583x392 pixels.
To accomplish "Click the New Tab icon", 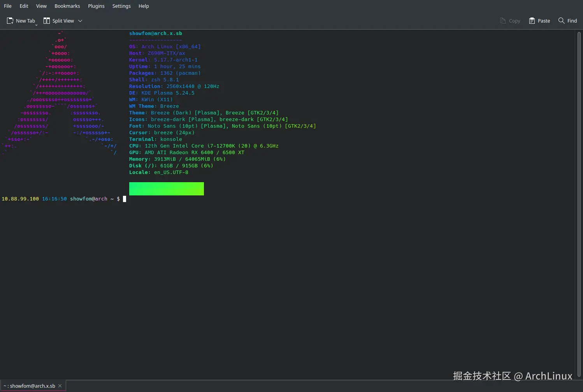I will click(10, 21).
